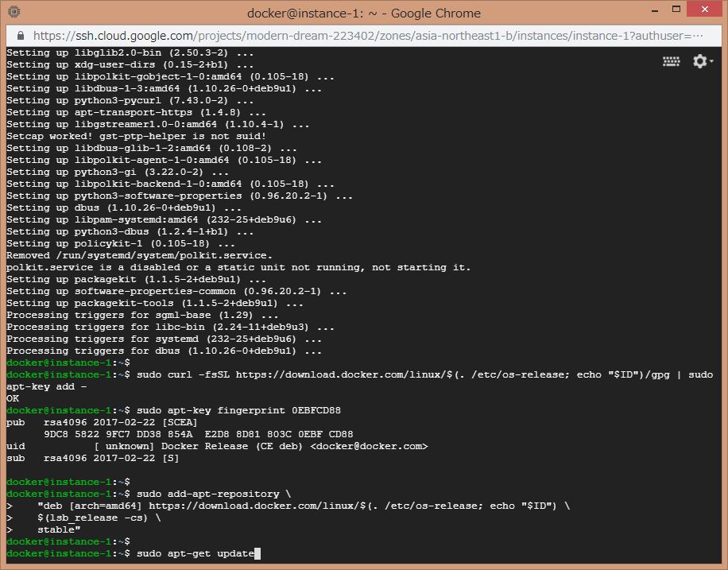This screenshot has width=728, height=570.
Task: Click the padlock site security icon
Action: coord(21,36)
